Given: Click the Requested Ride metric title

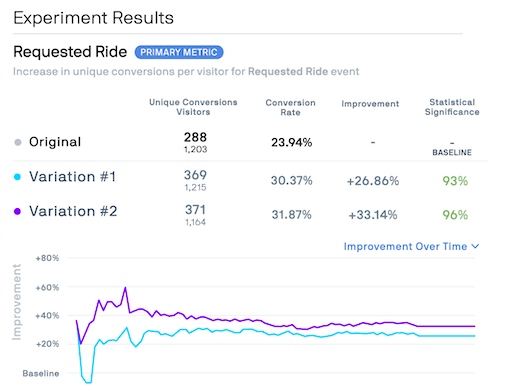Looking at the screenshot, I should [70, 52].
